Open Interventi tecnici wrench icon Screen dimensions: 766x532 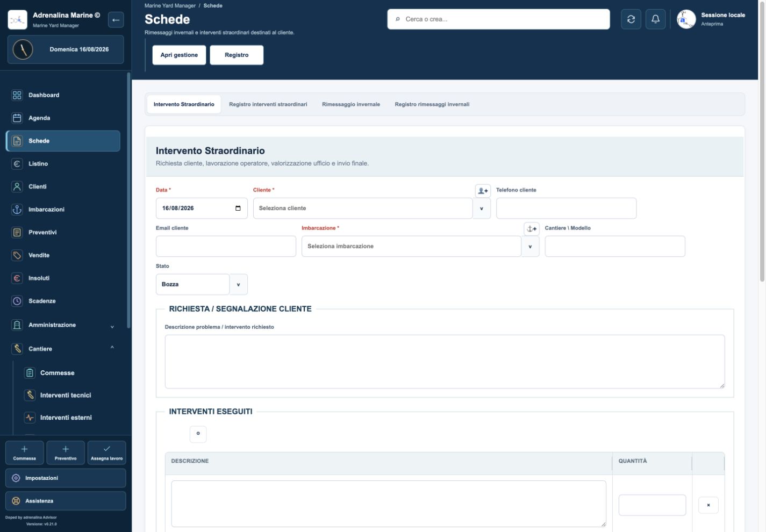pyautogui.click(x=30, y=395)
